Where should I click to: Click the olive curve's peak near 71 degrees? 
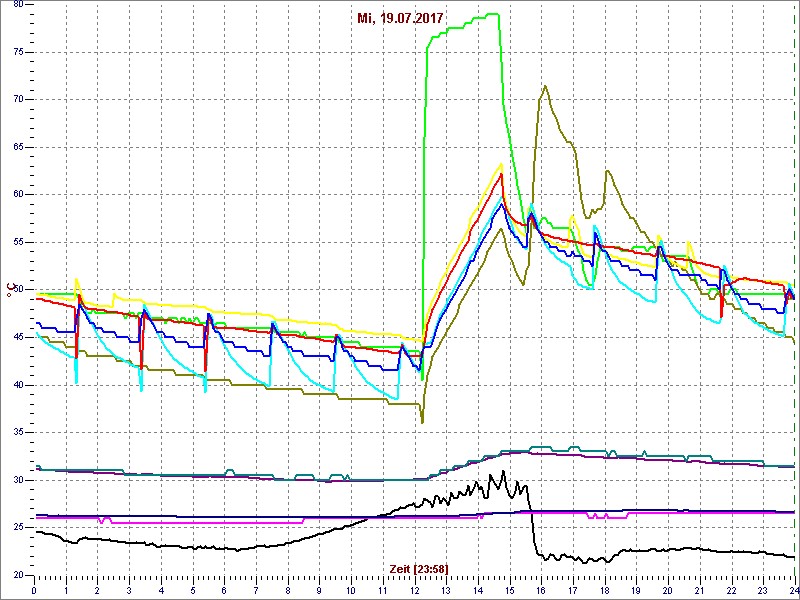(x=545, y=86)
